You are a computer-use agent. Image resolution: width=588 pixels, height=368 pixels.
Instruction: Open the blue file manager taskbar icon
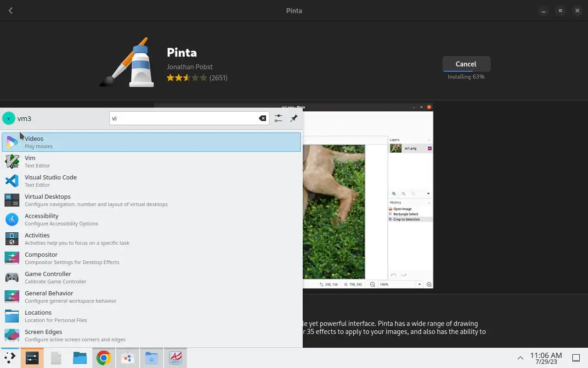point(80,358)
